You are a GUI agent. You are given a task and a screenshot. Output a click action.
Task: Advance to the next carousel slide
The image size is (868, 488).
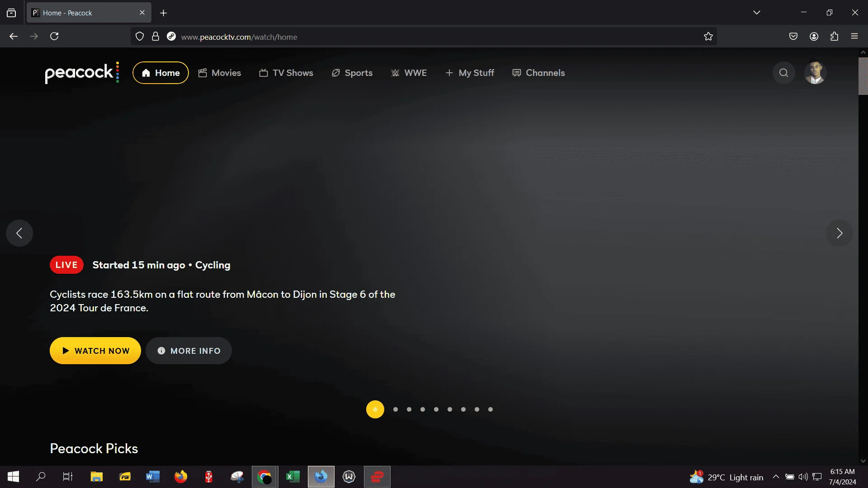840,233
